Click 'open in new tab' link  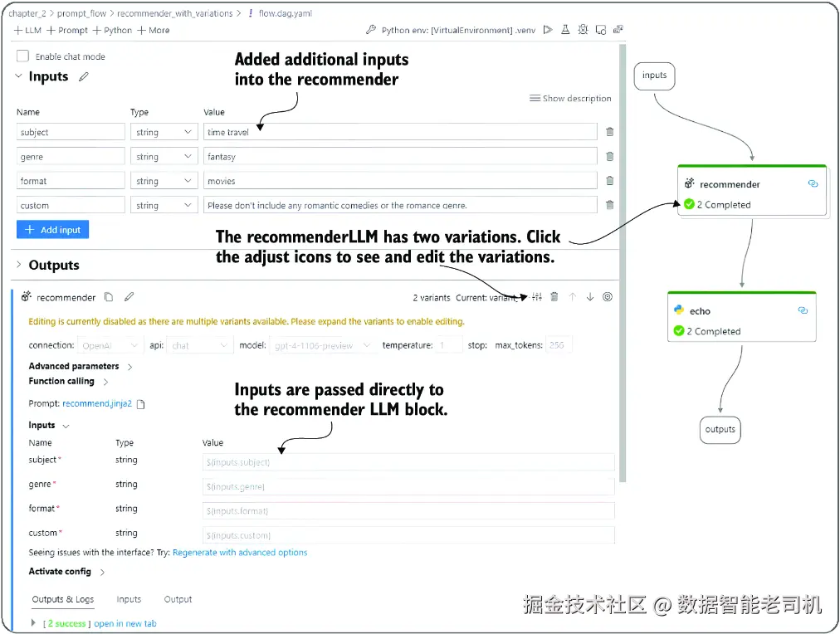tap(125, 624)
